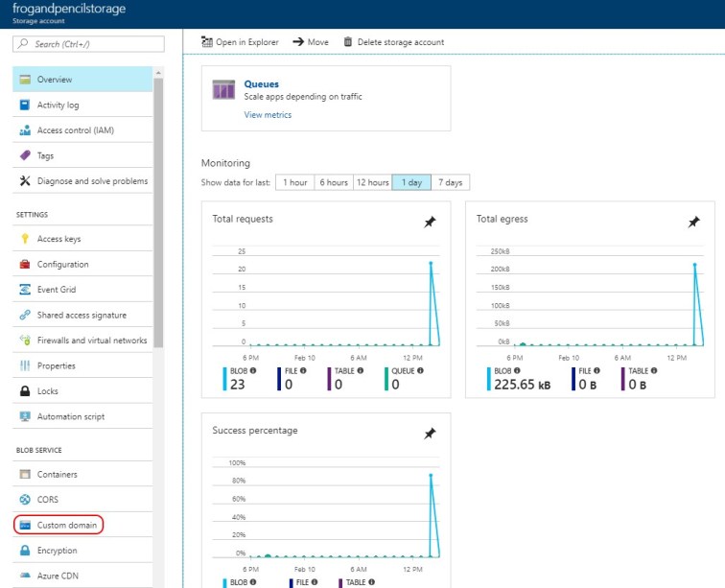
Task: Click the sidebar search input field
Action: coord(88,44)
